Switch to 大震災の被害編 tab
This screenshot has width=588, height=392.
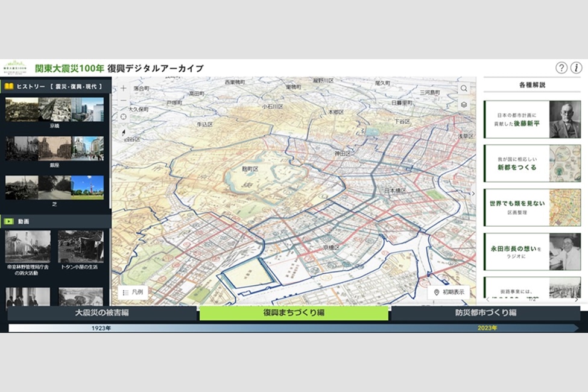102,313
